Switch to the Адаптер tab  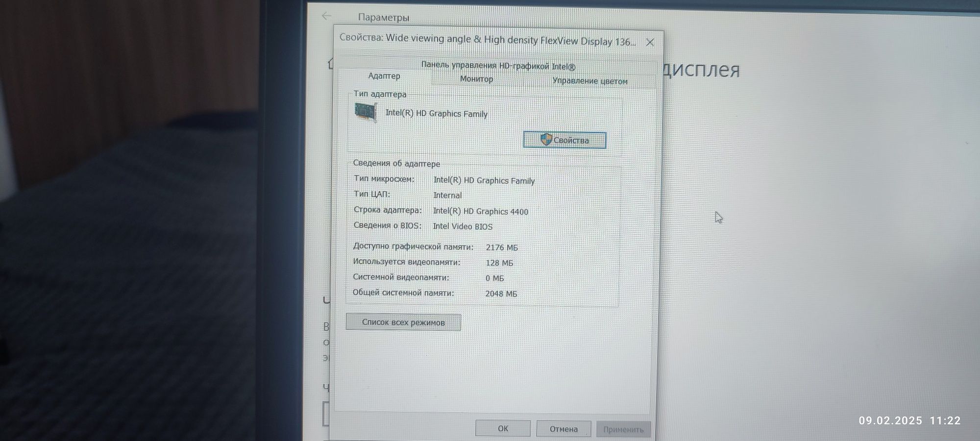click(x=384, y=76)
